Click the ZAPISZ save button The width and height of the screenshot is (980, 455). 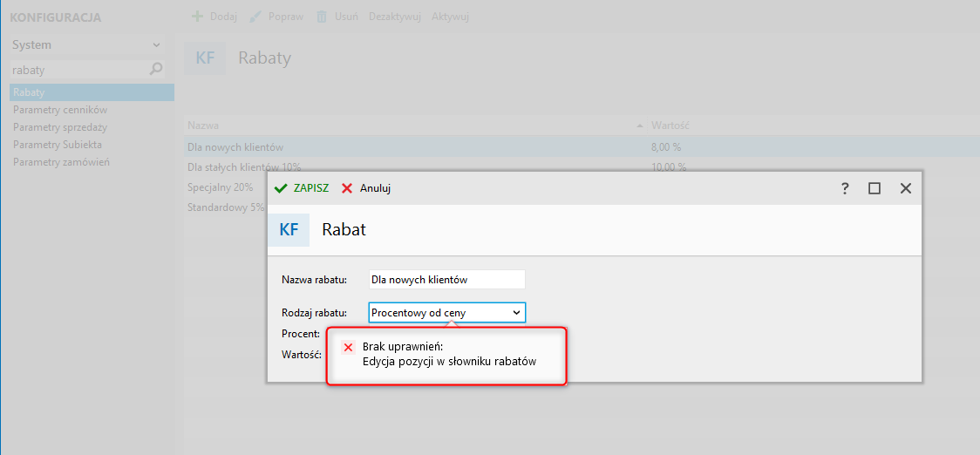tap(302, 188)
